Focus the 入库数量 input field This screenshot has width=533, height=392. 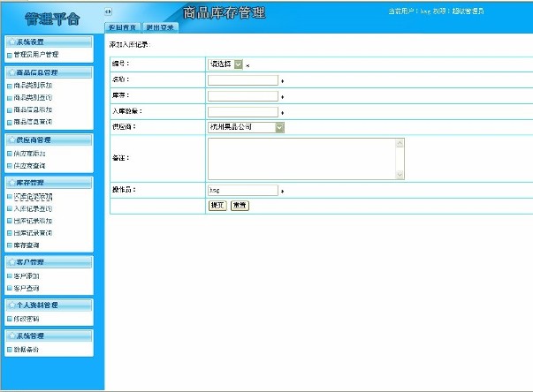tap(243, 112)
